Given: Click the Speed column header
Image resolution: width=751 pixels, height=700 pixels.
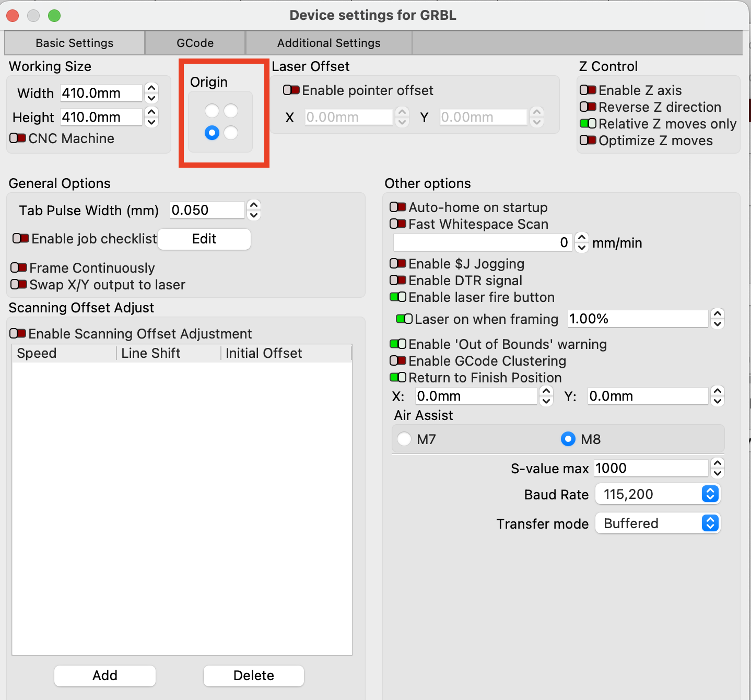Looking at the screenshot, I should click(64, 354).
